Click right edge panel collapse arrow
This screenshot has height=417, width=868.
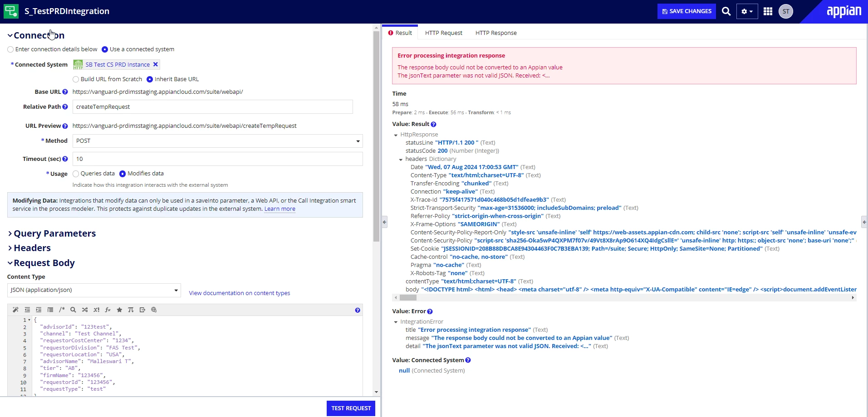864,222
